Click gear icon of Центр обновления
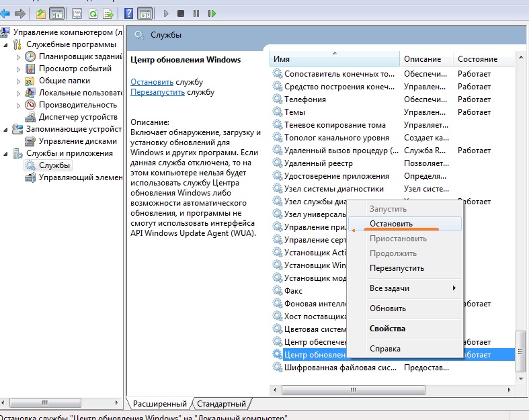The width and height of the screenshot is (529, 420). 278,354
